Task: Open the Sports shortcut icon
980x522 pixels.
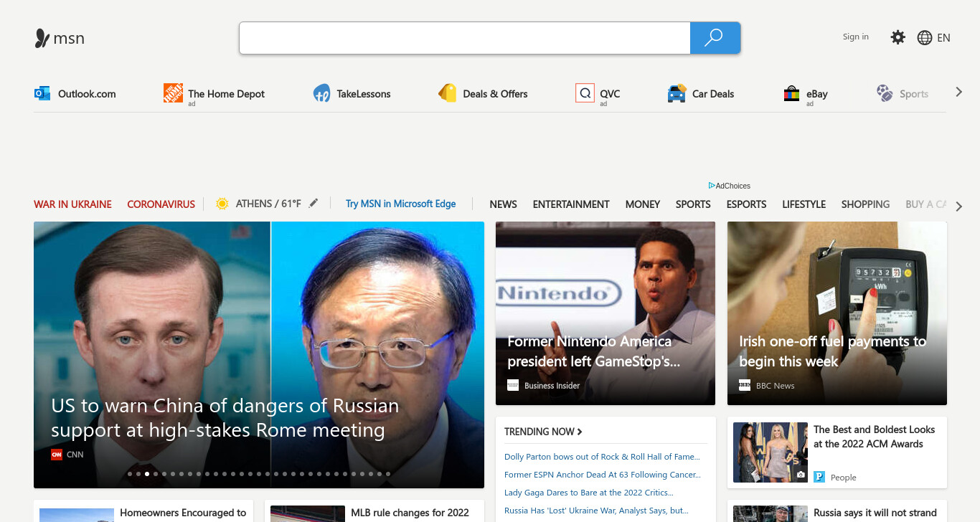Action: pos(885,93)
